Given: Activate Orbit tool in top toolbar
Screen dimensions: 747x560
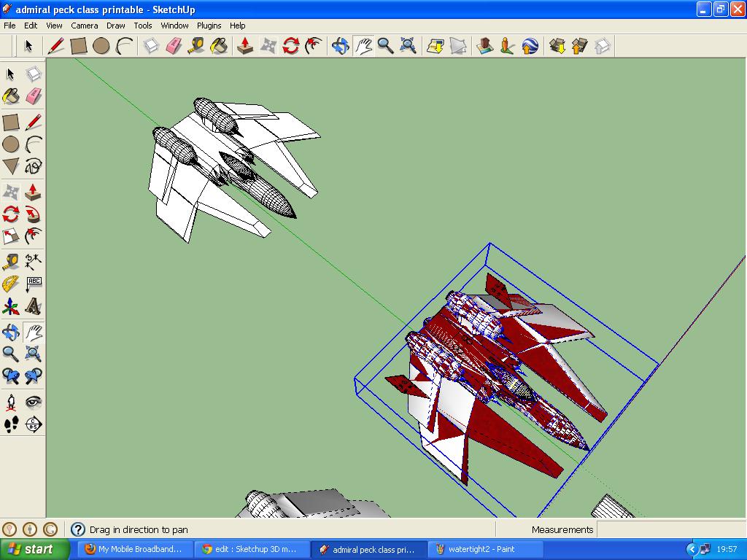Looking at the screenshot, I should pos(341,46).
